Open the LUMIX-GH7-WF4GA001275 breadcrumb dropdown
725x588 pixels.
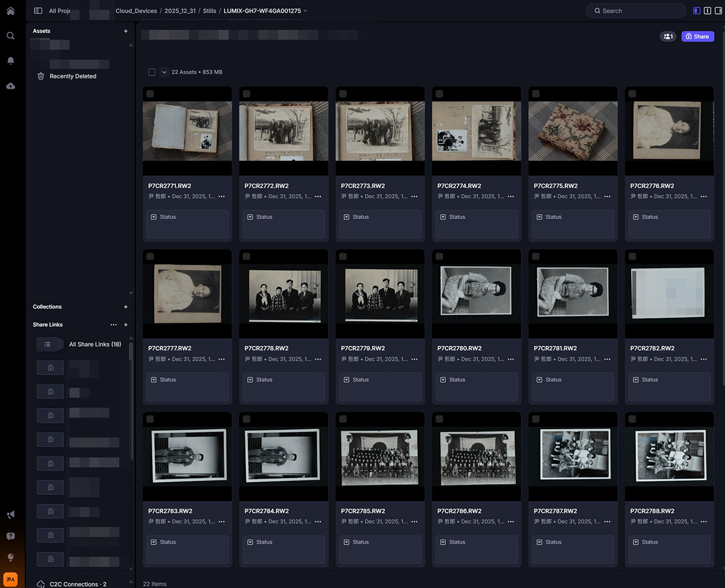tap(265, 11)
